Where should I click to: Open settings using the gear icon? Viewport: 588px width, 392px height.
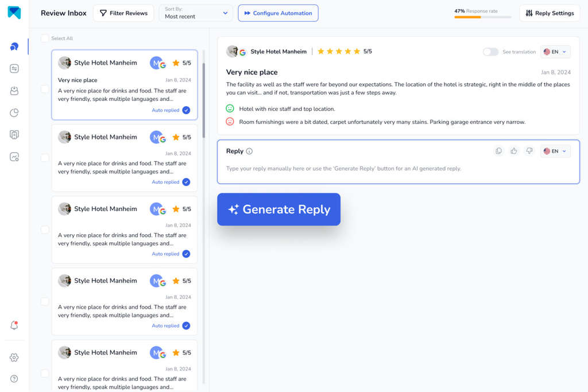[14, 357]
